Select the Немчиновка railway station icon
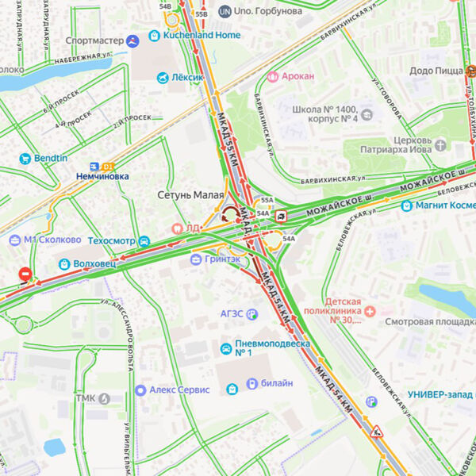The height and width of the screenshot is (476, 476). tap(94, 167)
